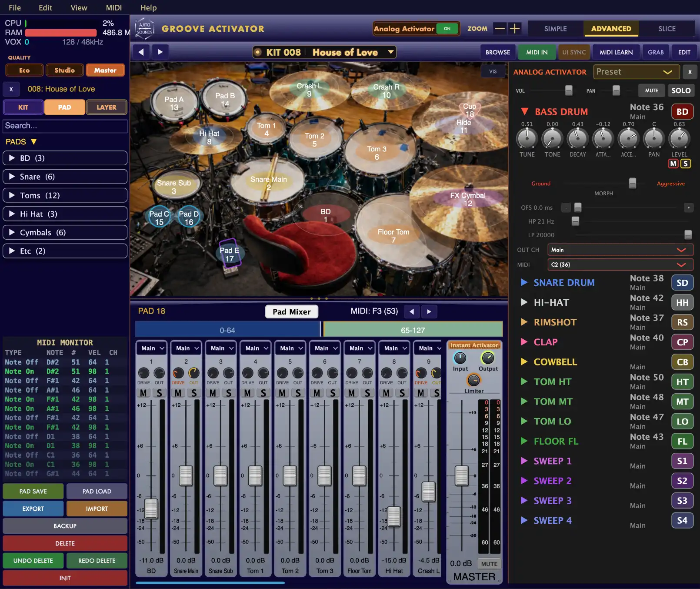This screenshot has width=700, height=589.
Task: Click the BROWSE button
Action: point(498,52)
